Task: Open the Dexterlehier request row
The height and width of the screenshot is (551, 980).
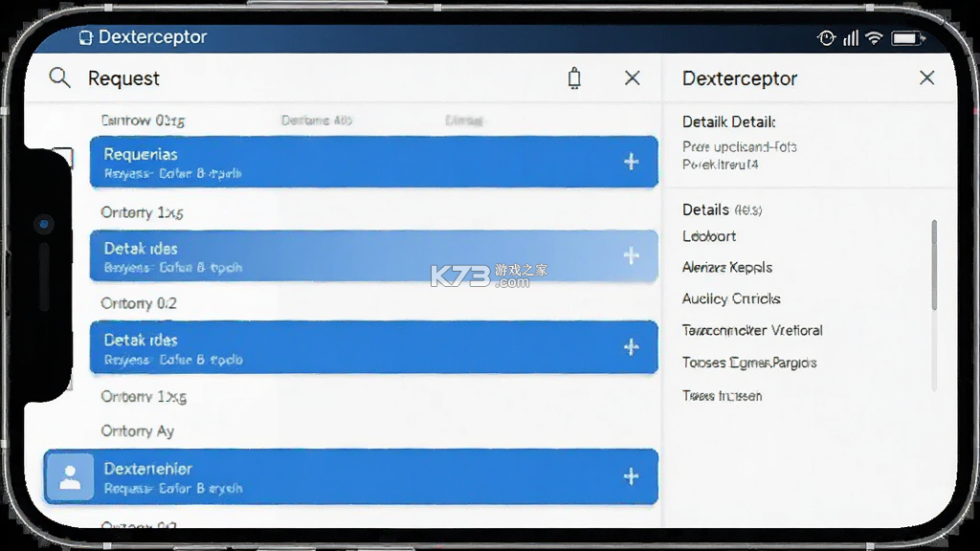Action: coord(350,476)
